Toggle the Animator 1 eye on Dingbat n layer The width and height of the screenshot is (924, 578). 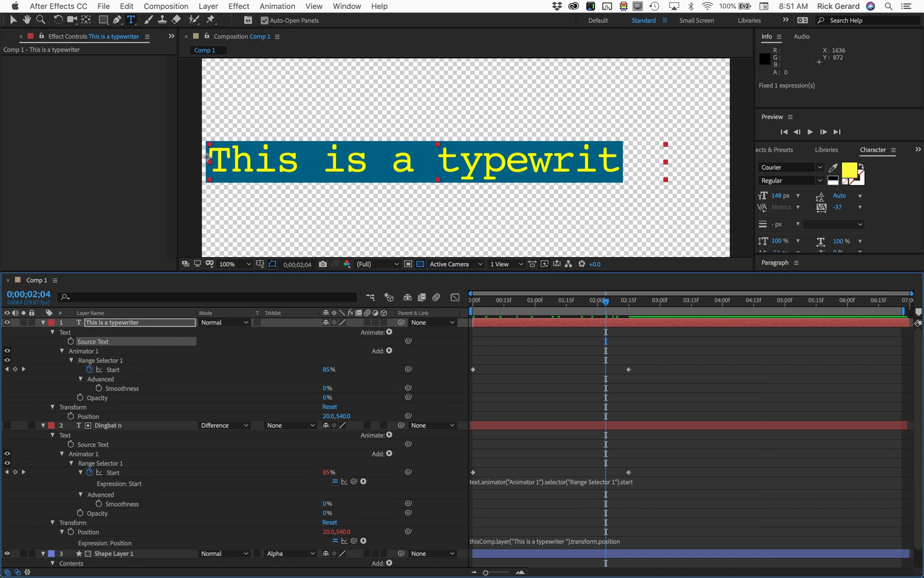coord(7,454)
